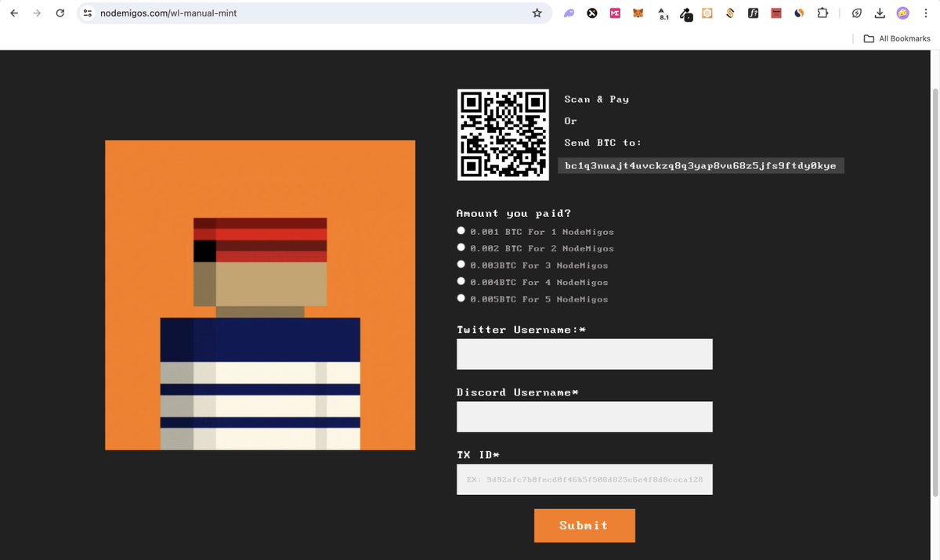
Task: Click the 'Send BTC to:' label
Action: click(x=603, y=143)
